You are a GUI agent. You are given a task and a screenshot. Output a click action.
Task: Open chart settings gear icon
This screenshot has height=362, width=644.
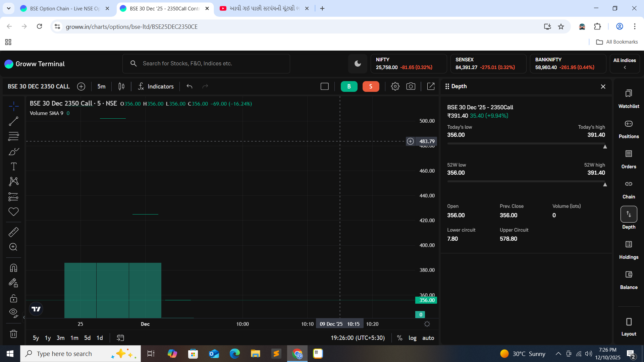tap(395, 86)
